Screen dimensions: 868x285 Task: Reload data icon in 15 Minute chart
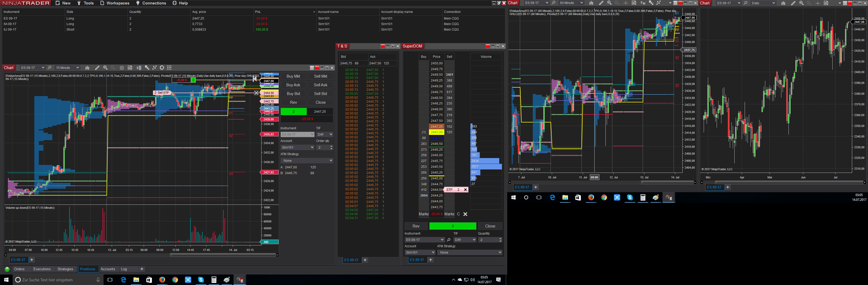tap(162, 68)
